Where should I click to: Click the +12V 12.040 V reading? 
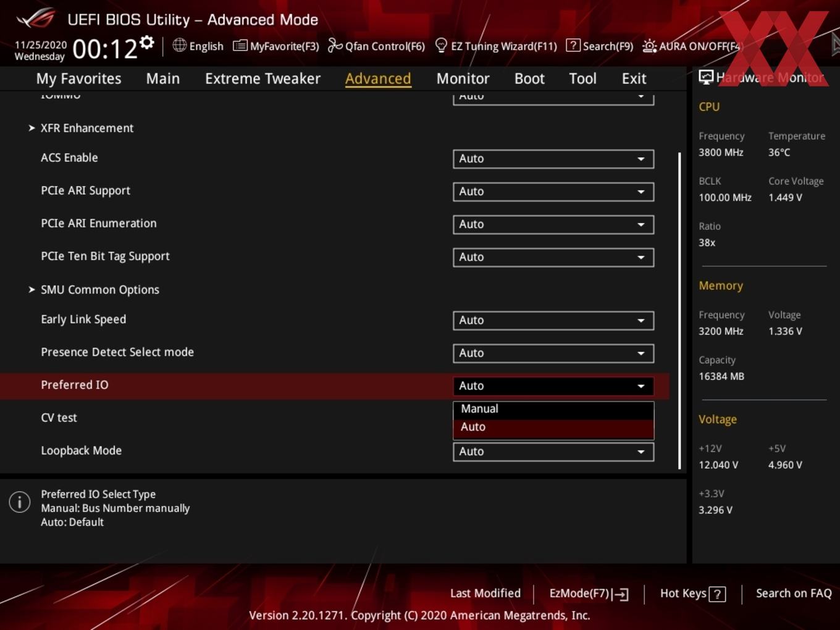718,465
